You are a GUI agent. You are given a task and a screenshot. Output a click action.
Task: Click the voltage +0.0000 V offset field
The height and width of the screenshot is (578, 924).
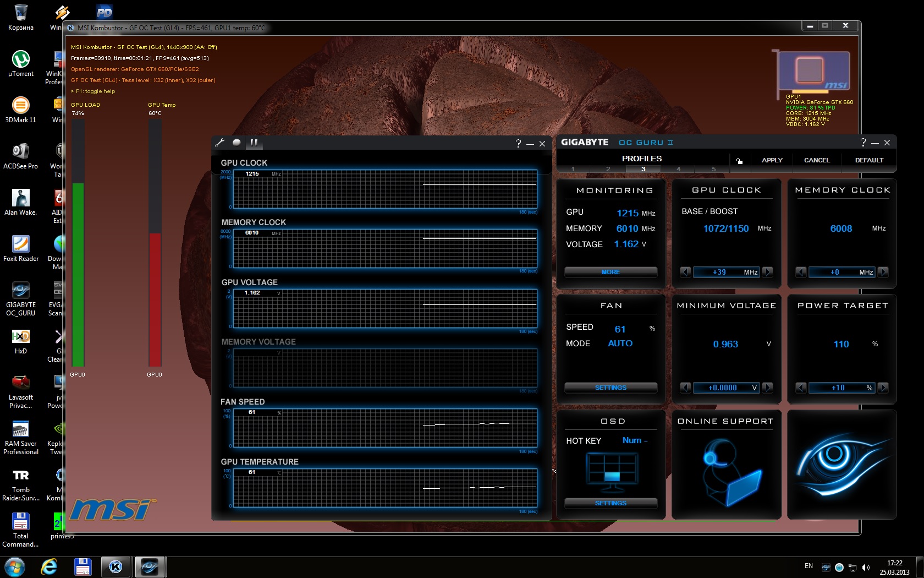(x=727, y=388)
